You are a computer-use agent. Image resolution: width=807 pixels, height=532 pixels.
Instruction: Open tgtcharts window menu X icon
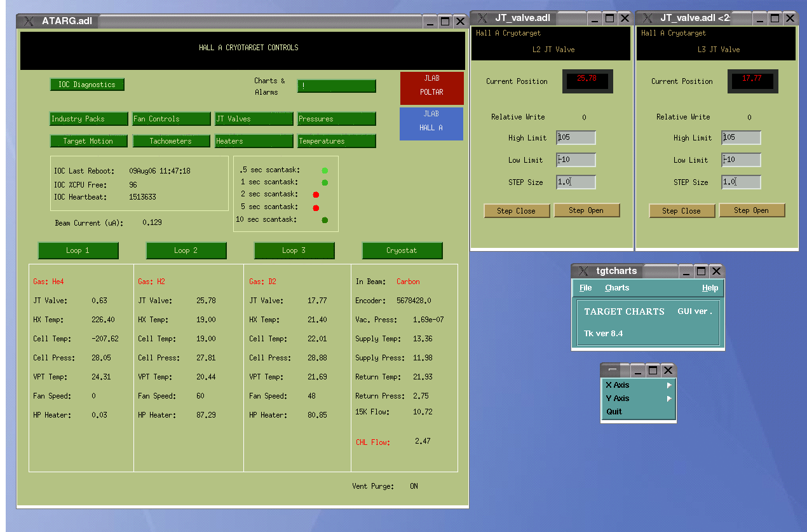click(583, 271)
